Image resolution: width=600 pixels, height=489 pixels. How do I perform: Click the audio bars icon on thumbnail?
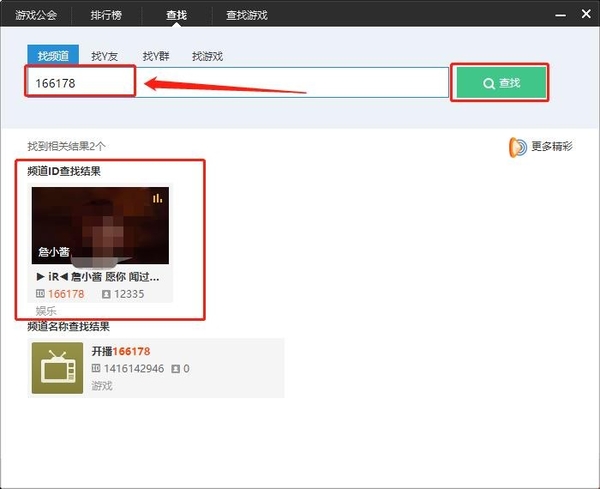(x=157, y=198)
